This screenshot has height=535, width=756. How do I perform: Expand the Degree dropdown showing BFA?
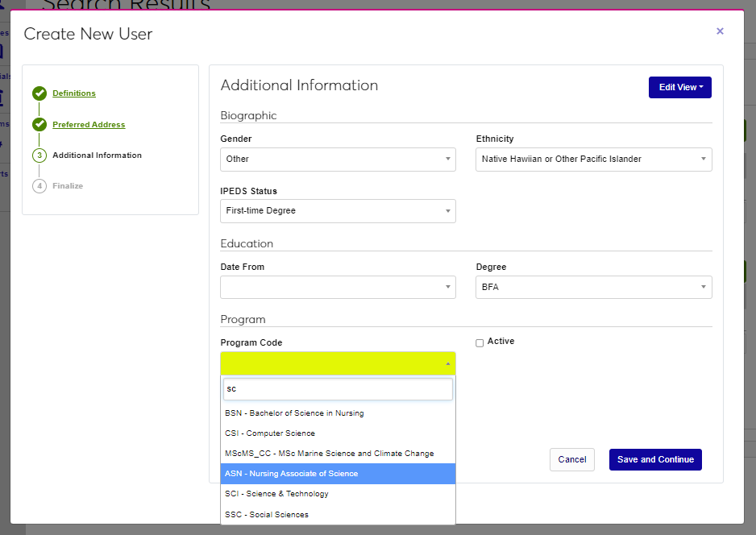tap(593, 288)
